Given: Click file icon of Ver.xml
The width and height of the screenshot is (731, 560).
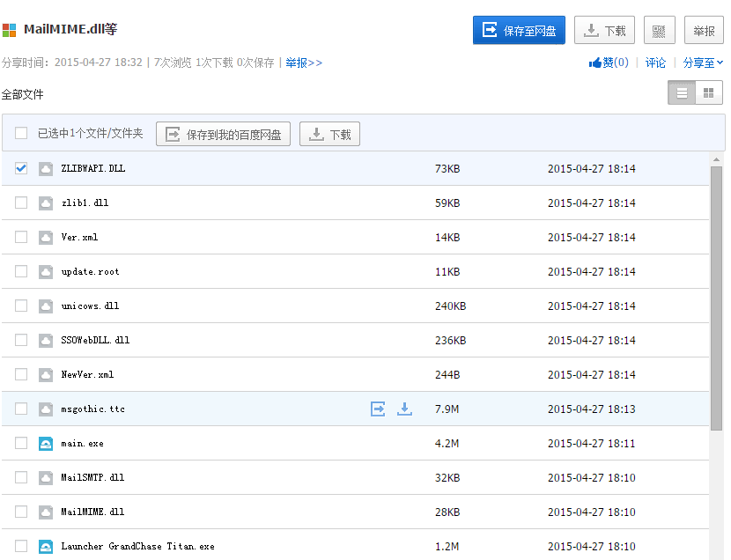Looking at the screenshot, I should click(x=46, y=238).
